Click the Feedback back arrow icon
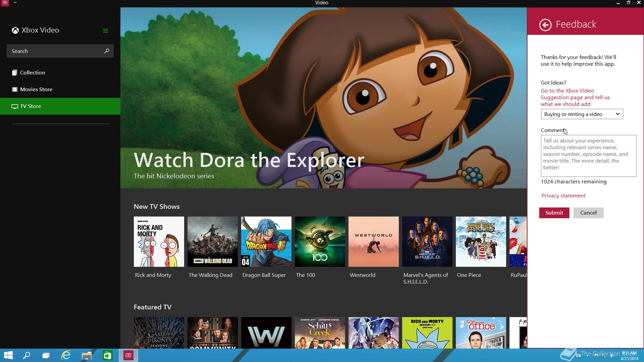The width and height of the screenshot is (644, 362). (x=545, y=24)
